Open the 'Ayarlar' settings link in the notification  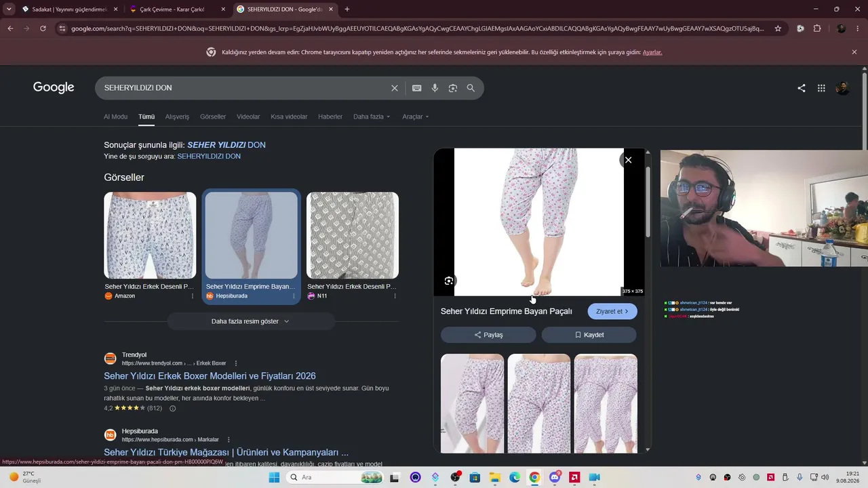click(652, 52)
